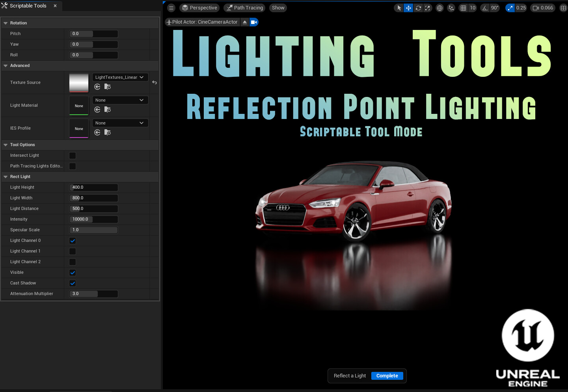
Task: Collapse the Rotation section
Action: pyautogui.click(x=6, y=23)
